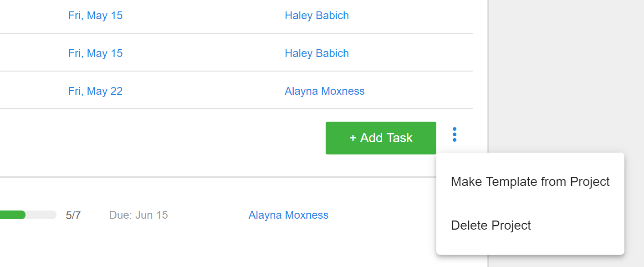Open the second Haley Babich assignee link

(x=317, y=53)
